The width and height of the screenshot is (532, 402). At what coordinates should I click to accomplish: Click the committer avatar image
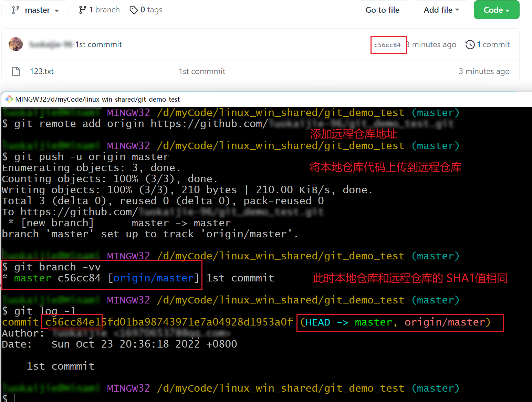15,44
